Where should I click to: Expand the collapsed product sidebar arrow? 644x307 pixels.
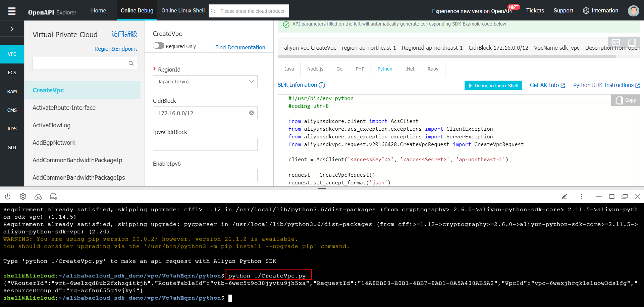click(x=12, y=29)
